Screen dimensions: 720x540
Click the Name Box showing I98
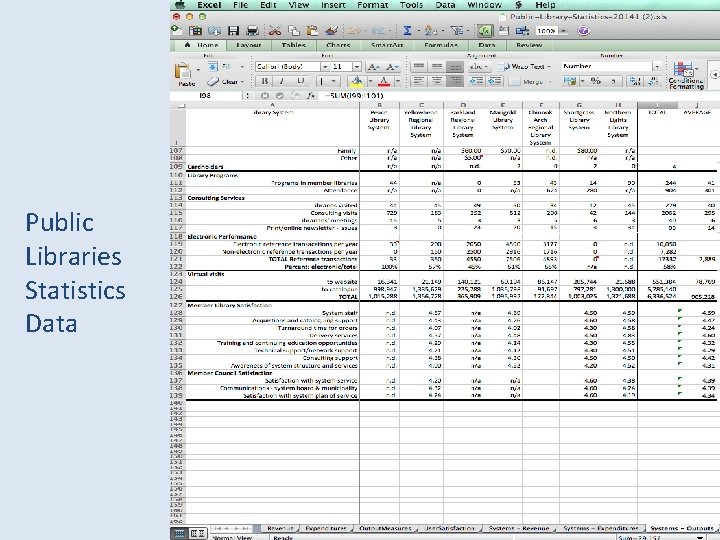click(x=206, y=96)
